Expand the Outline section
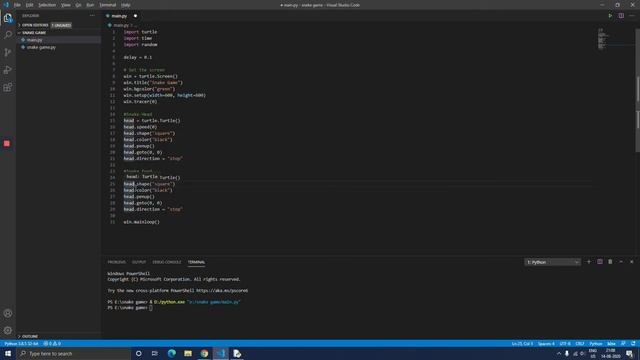The image size is (640, 360). [x=29, y=336]
